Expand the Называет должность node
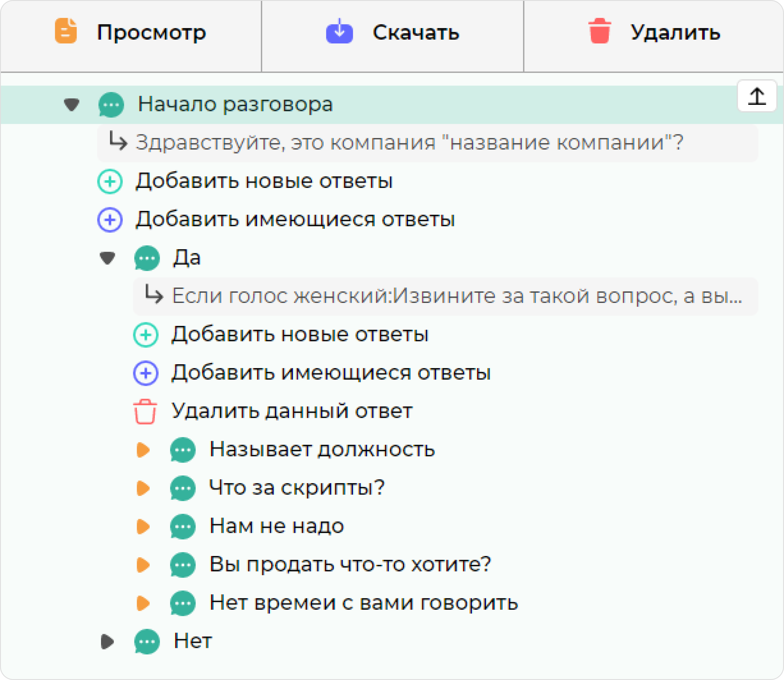Viewport: 784px width, 680px height. point(143,450)
